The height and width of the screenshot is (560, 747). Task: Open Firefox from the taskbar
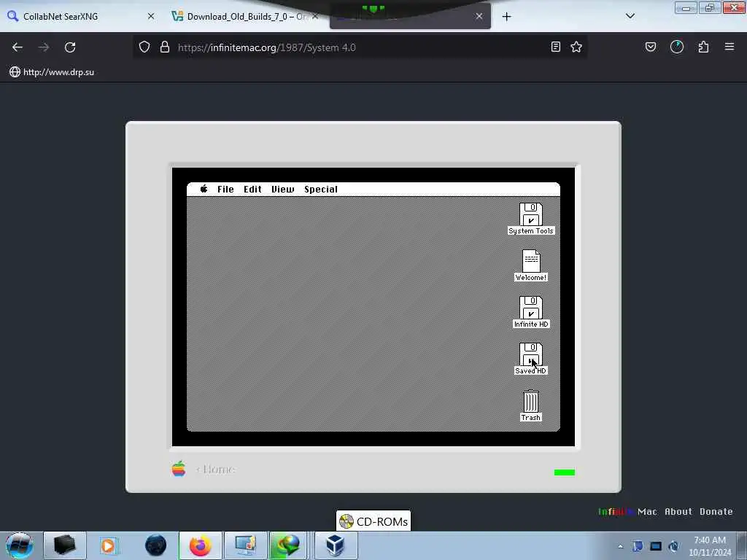pos(200,545)
